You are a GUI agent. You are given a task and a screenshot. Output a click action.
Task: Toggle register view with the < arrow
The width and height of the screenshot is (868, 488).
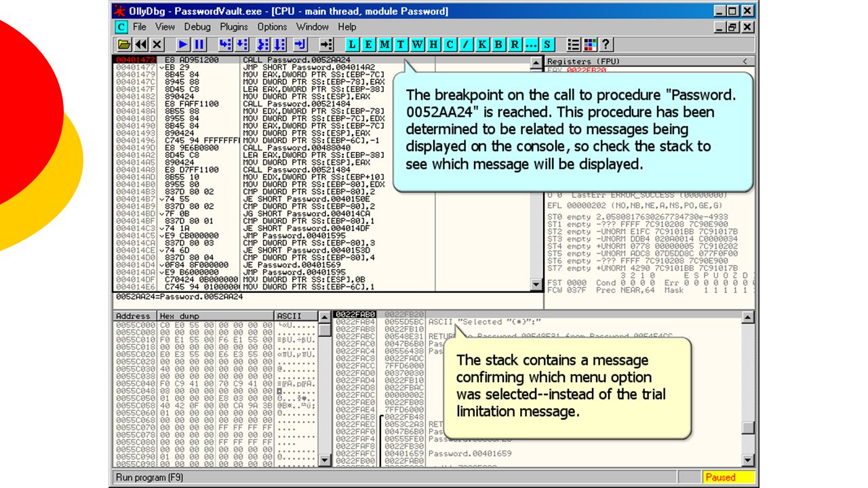tap(747, 61)
